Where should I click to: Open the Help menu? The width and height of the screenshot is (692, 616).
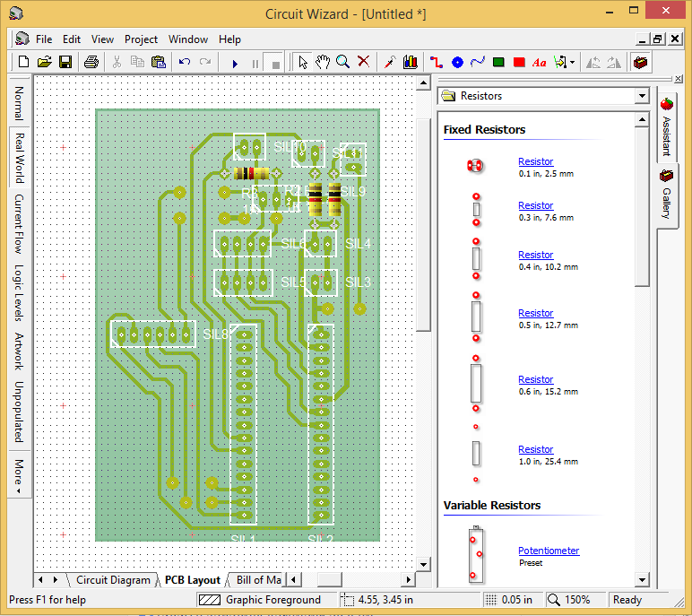(229, 39)
